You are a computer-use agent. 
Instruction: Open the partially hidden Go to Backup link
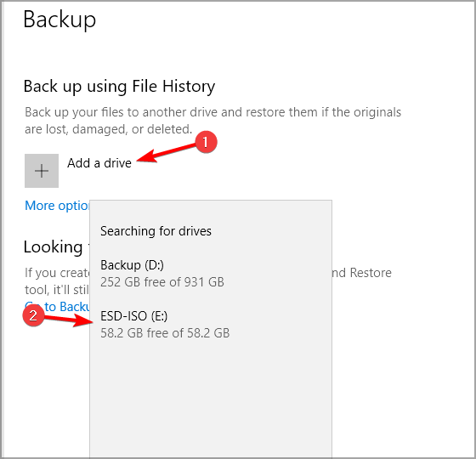58,307
